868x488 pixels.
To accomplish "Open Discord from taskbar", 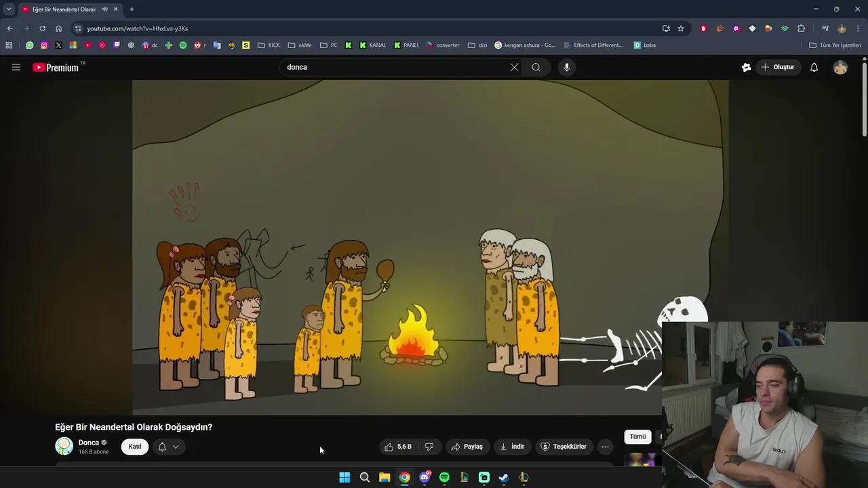I will (425, 477).
